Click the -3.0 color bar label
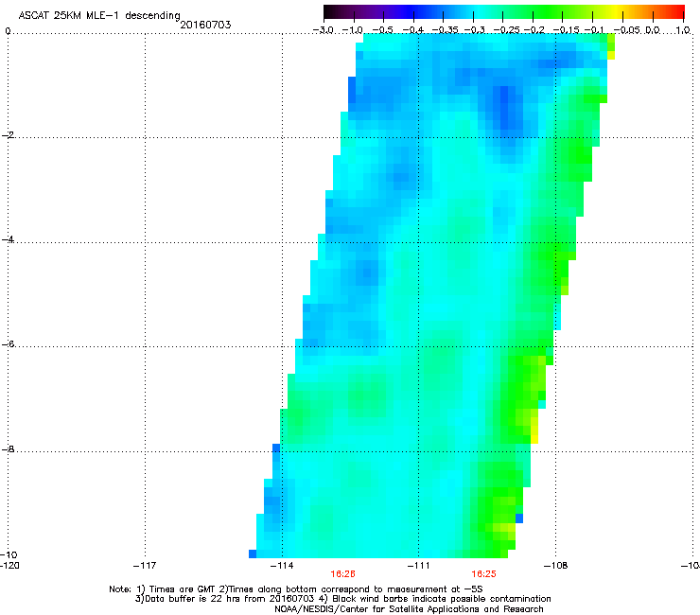This screenshot has width=700, height=615. coord(323,30)
